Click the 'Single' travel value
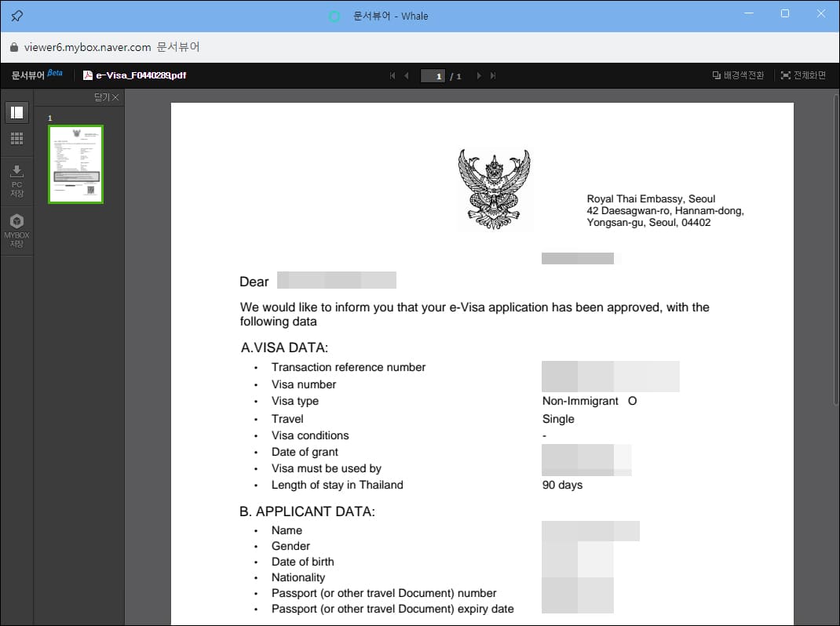Viewport: 840px width, 626px height. pyautogui.click(x=558, y=419)
